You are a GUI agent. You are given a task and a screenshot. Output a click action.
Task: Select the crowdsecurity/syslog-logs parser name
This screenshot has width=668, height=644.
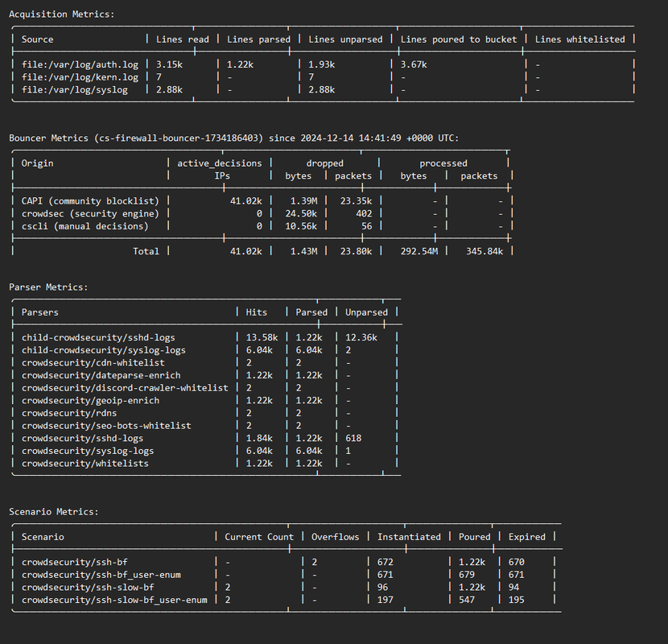[x=88, y=451]
